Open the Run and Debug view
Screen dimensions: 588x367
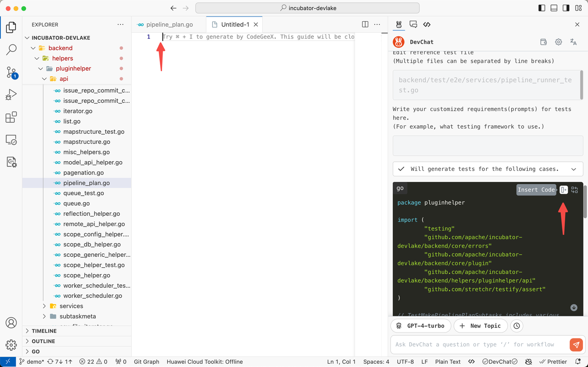(x=11, y=95)
